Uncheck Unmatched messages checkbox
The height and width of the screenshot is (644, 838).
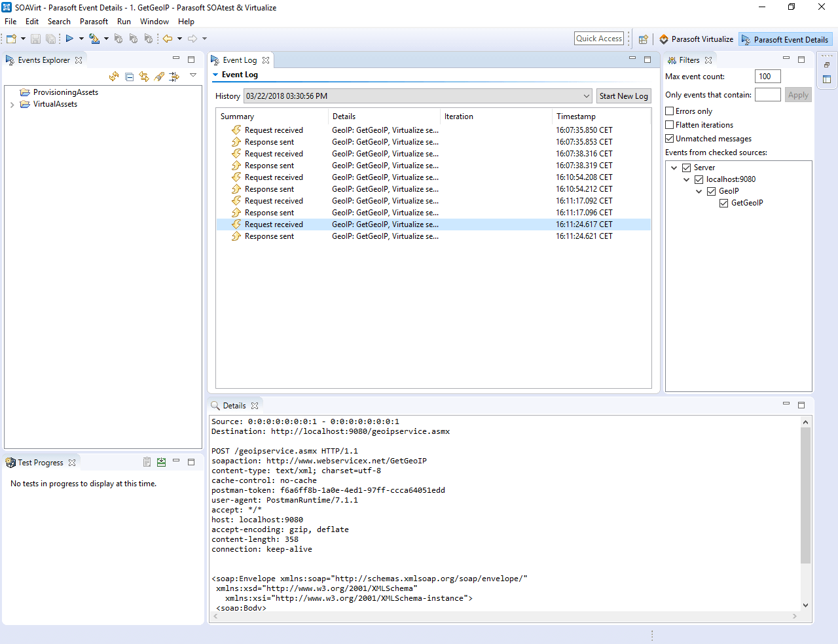[x=670, y=139]
